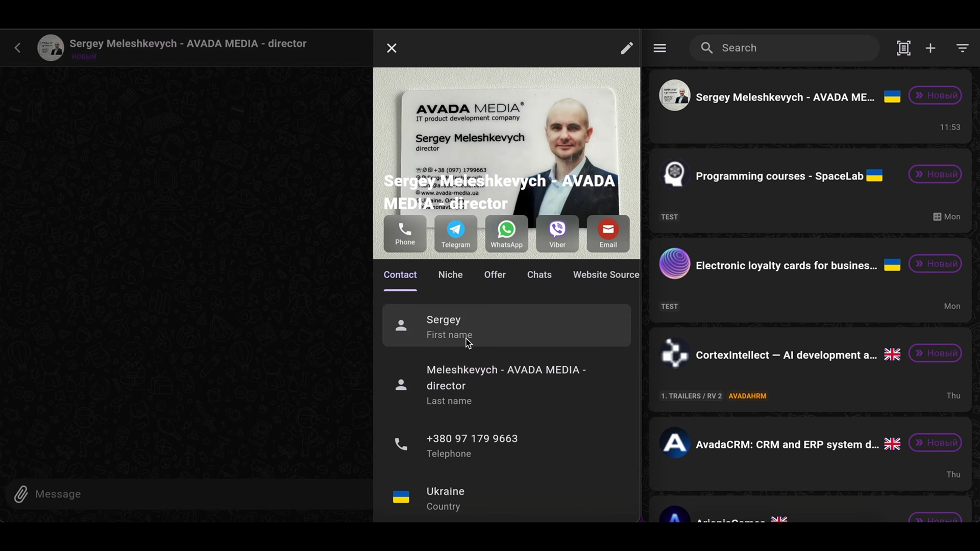Image resolution: width=980 pixels, height=551 pixels.
Task: Open the chat header avatar of Sergey Meleshkevych
Action: pos(51,48)
